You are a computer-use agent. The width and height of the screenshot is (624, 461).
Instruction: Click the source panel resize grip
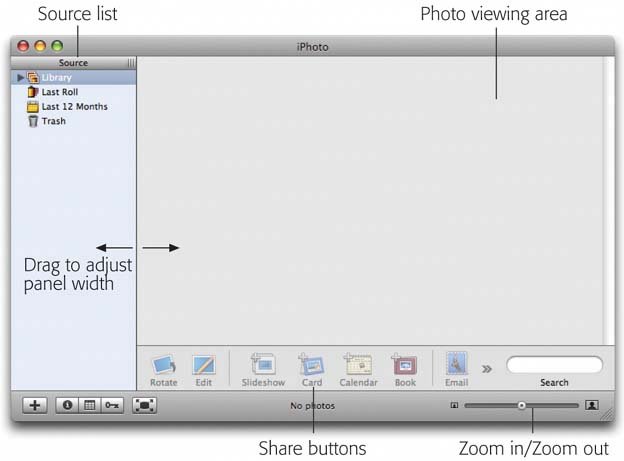(131, 63)
